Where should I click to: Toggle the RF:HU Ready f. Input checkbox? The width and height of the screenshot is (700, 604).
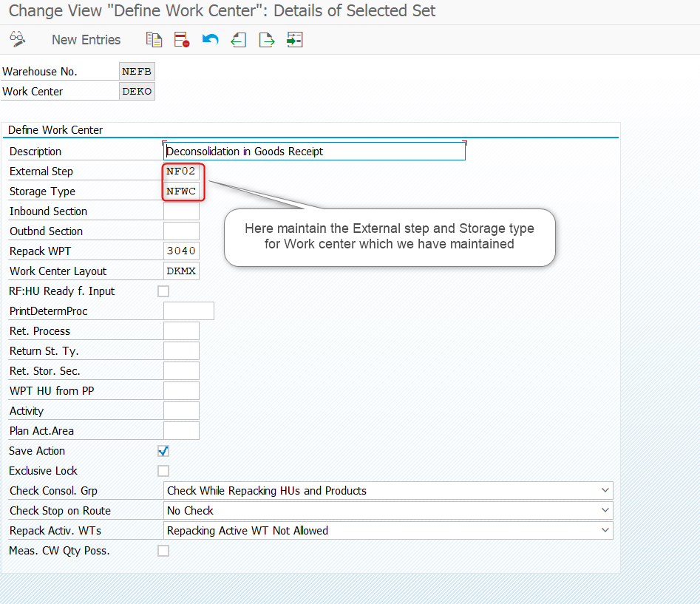pos(163,291)
